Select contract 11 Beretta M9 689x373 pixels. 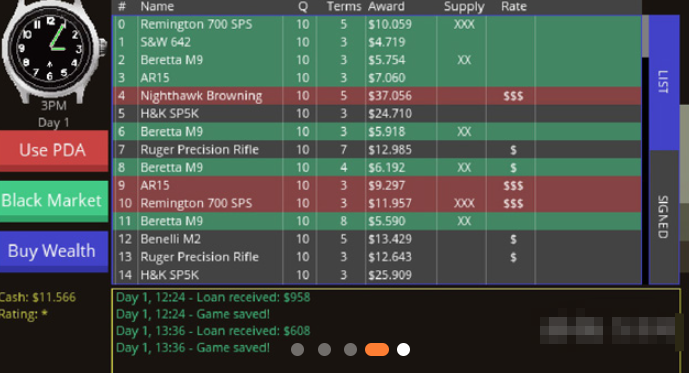tap(377, 221)
